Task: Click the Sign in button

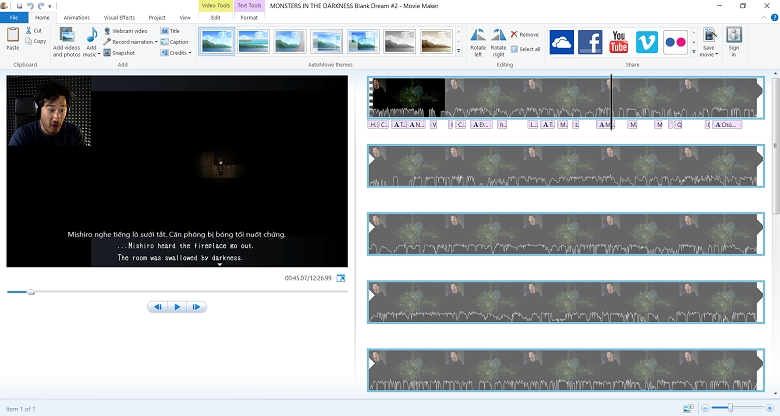Action: 734,42
